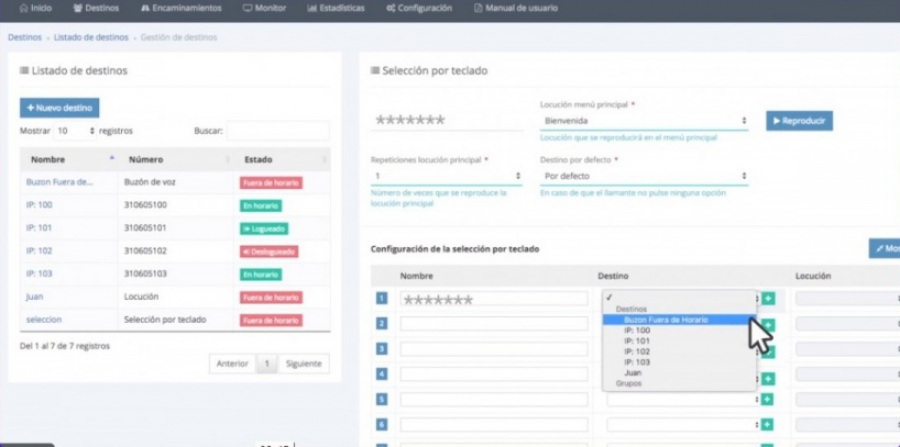Image resolution: width=900 pixels, height=447 pixels.
Task: Open the IP: 101 destination link
Action: point(39,228)
